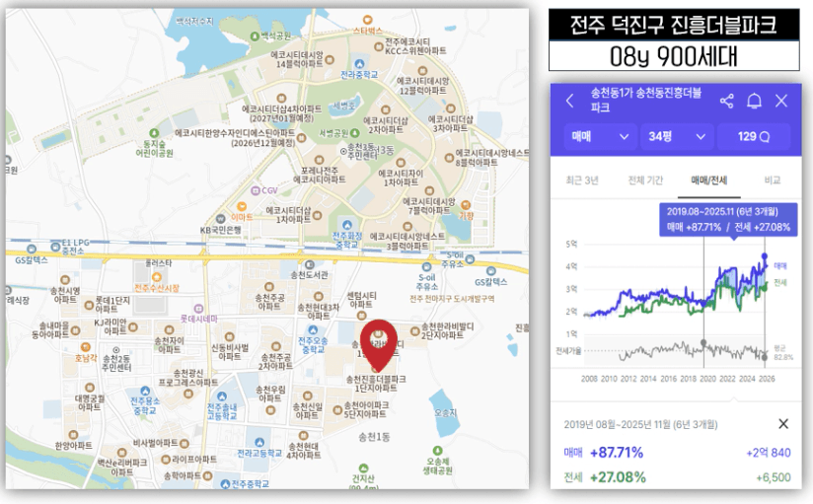Click the GS칼텍스 icon near 송천한라비발디

491,271
